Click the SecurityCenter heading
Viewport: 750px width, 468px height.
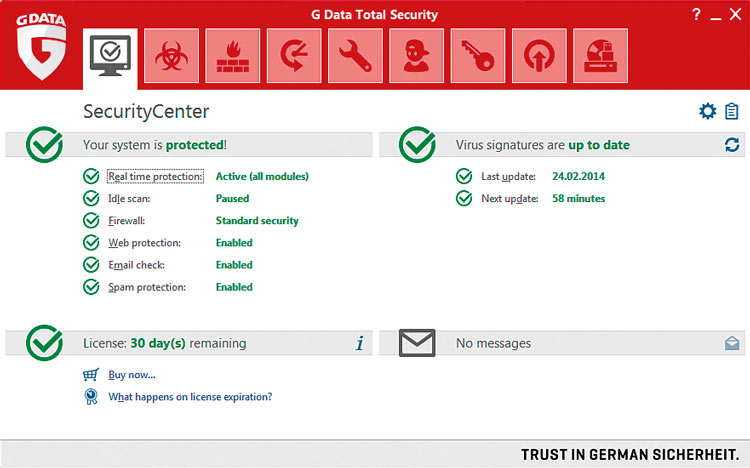[146, 111]
